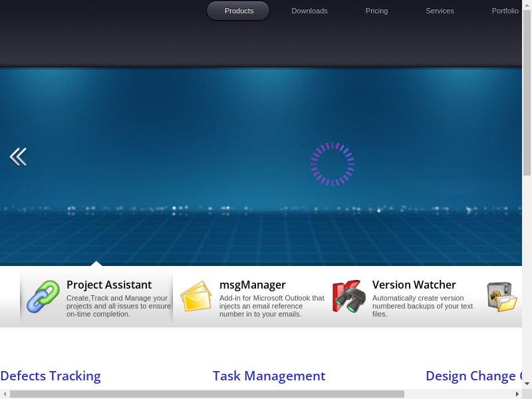Select the Version Watcher product title
Image resolution: width=532 pixels, height=399 pixels.
click(414, 285)
